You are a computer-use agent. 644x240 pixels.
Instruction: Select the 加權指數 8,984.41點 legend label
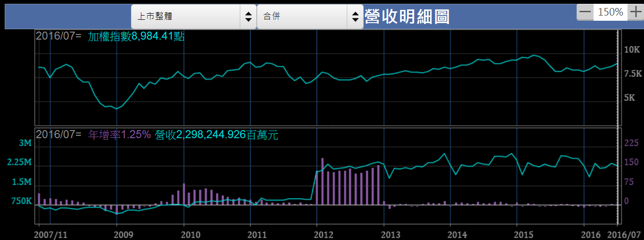pos(136,36)
